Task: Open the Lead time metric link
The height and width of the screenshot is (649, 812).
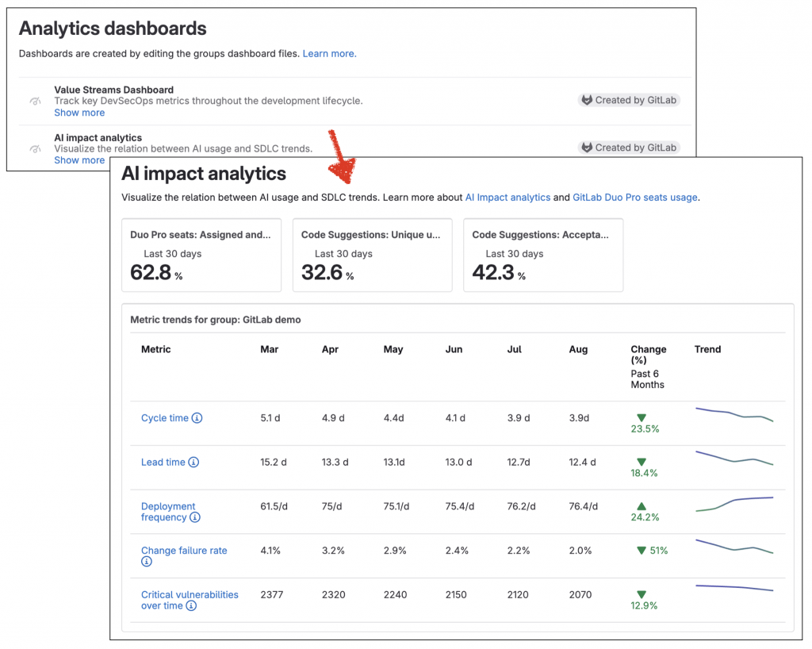Action: (163, 462)
